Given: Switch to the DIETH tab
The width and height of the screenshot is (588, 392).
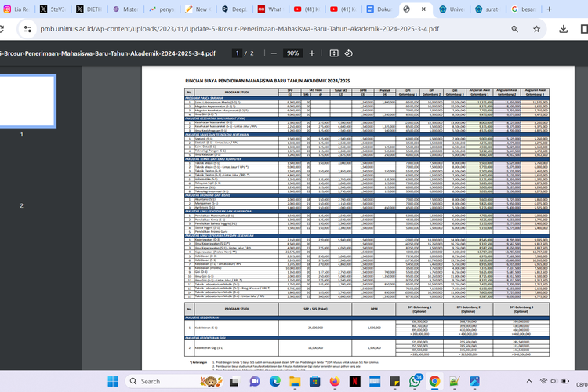Looking at the screenshot, I should tap(89, 9).
